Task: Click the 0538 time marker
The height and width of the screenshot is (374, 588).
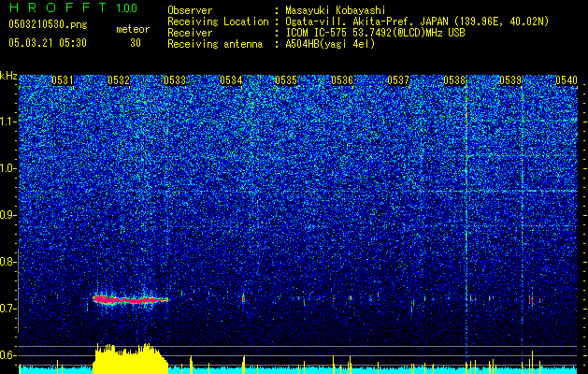Action: 454,80
